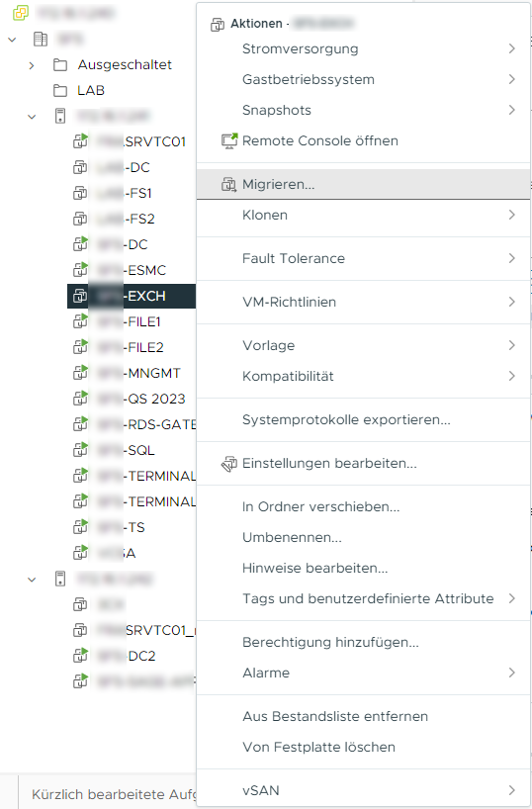Open the Snapshots submenu
532x809 pixels.
363,110
